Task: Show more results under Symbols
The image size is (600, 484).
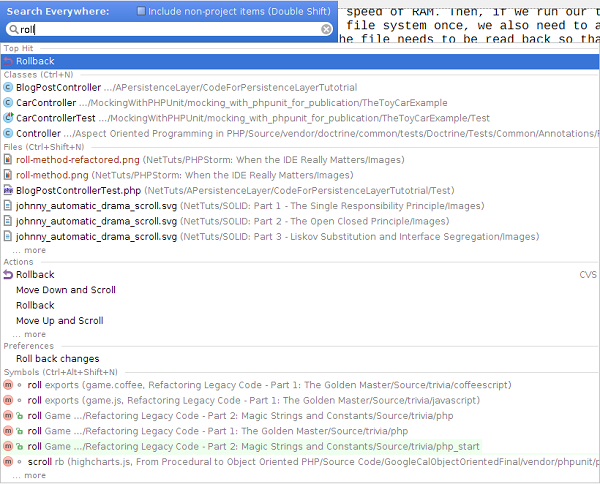Action: tap(29, 476)
